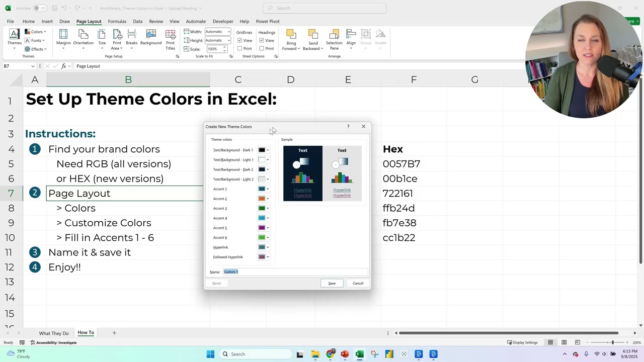644x362 pixels.
Task: Pick the Text/Background Dark 1 swatch
Action: (262, 150)
